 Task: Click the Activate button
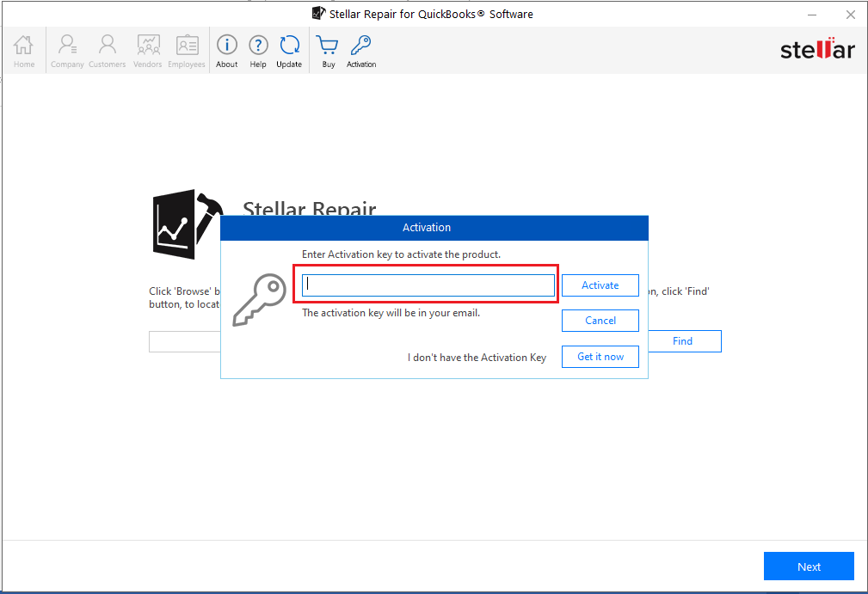pyautogui.click(x=600, y=285)
